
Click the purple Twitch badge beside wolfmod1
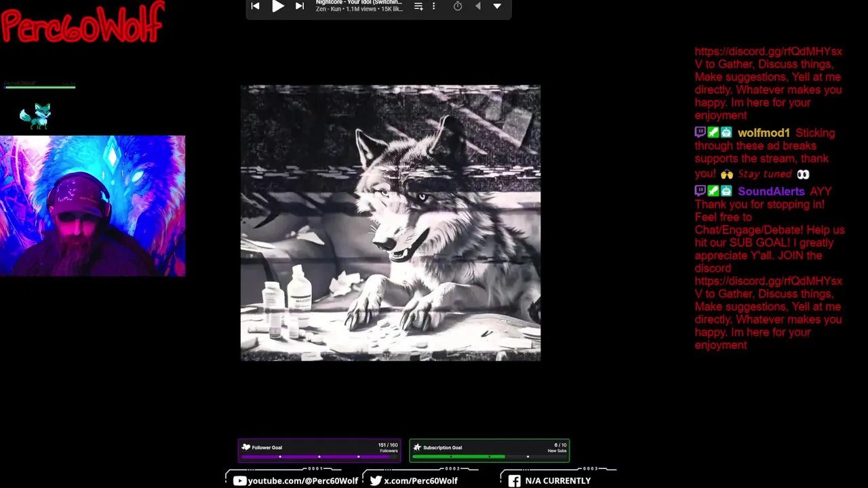pos(700,133)
